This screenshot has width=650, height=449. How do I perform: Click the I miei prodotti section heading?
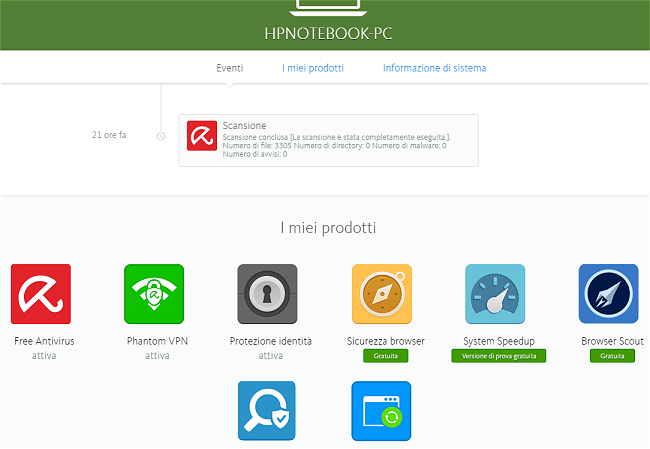[x=328, y=228]
